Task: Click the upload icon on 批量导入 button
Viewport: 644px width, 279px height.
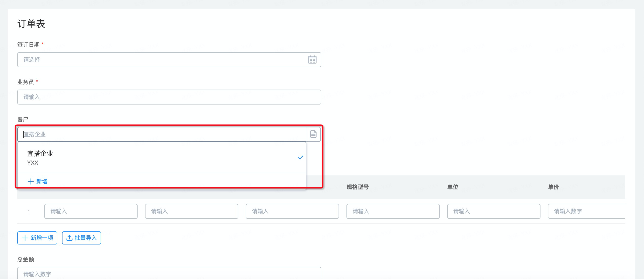Action: pos(69,238)
